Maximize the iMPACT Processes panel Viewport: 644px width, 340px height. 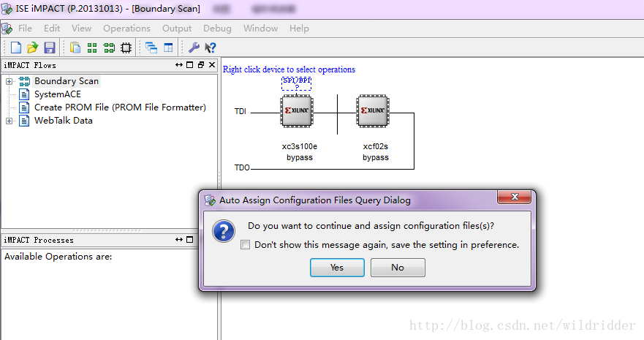(x=189, y=239)
